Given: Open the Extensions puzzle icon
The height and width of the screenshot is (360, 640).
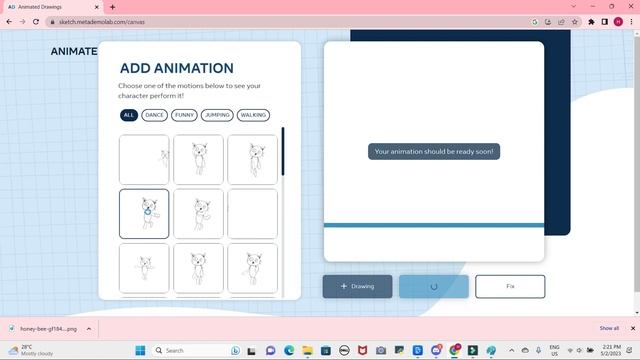Looking at the screenshot, I should tap(591, 22).
